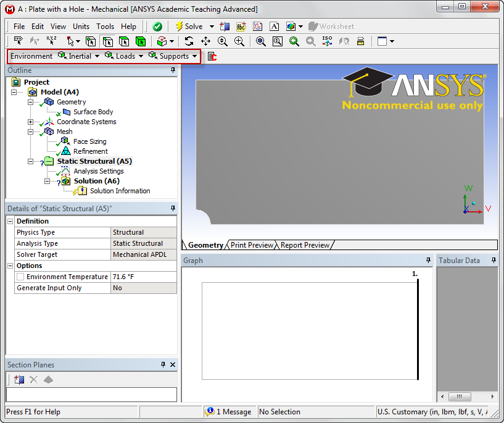The image size is (504, 423).
Task: Collapse the Mesh tree node
Action: (x=30, y=132)
